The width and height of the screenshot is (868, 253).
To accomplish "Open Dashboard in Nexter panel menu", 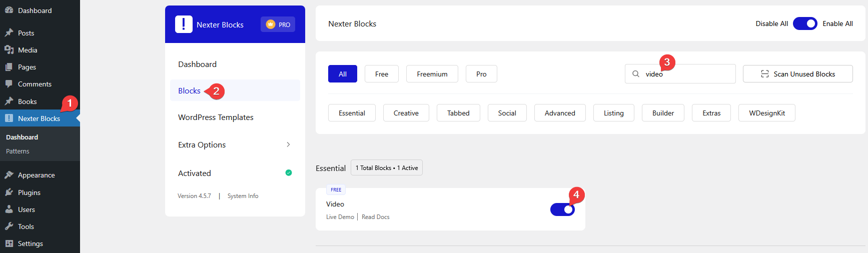I will 235,64.
